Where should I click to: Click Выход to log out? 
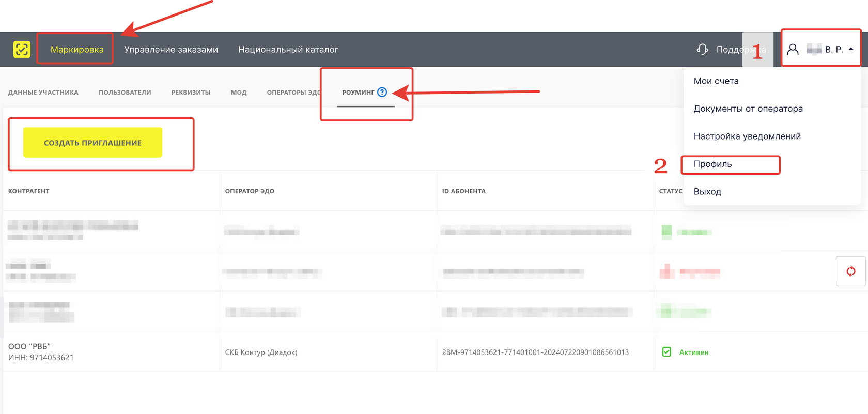(707, 192)
